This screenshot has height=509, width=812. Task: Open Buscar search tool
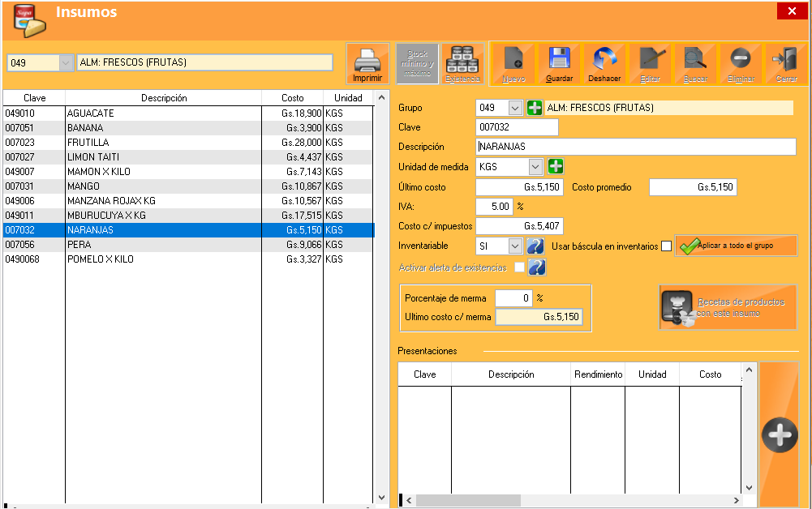pos(695,63)
